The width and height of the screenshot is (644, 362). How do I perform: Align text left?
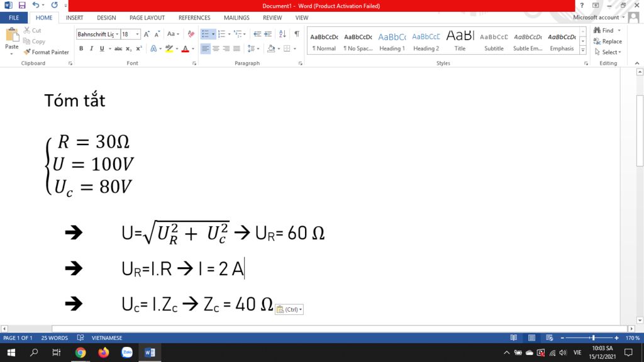(206, 48)
